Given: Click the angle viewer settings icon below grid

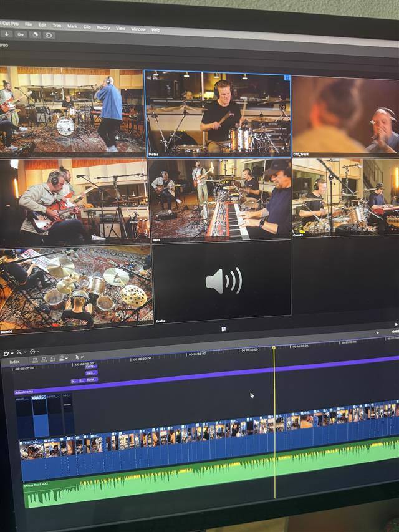Looking at the screenshot, I should point(224,329).
